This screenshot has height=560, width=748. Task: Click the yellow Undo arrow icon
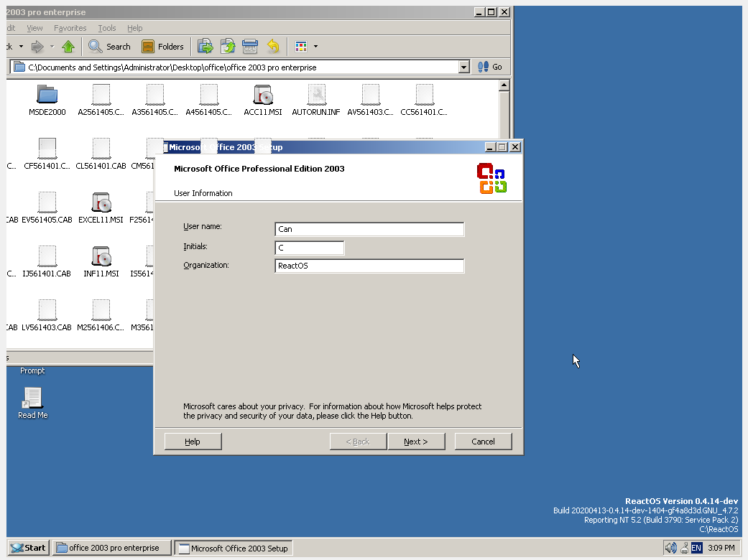(273, 47)
